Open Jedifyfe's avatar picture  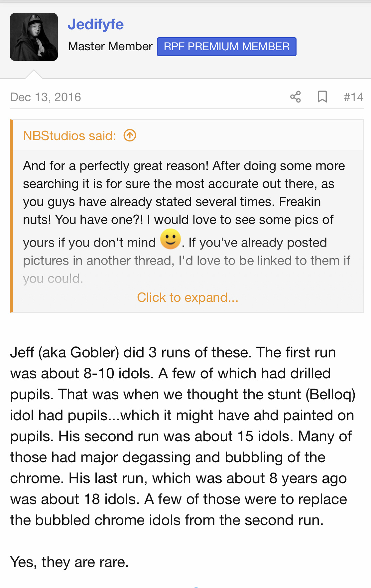click(34, 37)
